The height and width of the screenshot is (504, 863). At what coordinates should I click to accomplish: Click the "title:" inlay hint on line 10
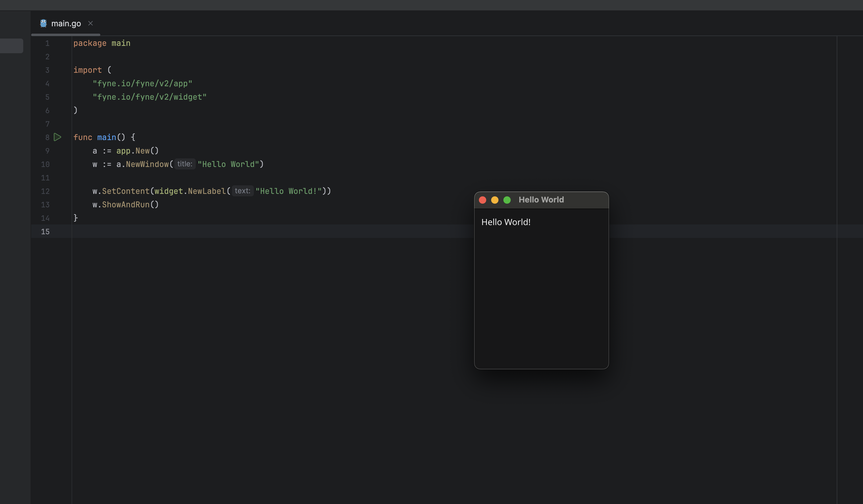[185, 164]
